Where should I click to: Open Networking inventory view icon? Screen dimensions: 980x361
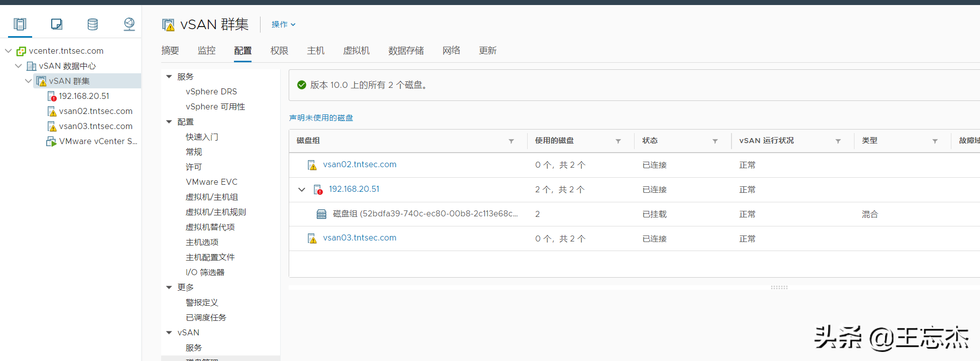pos(129,24)
